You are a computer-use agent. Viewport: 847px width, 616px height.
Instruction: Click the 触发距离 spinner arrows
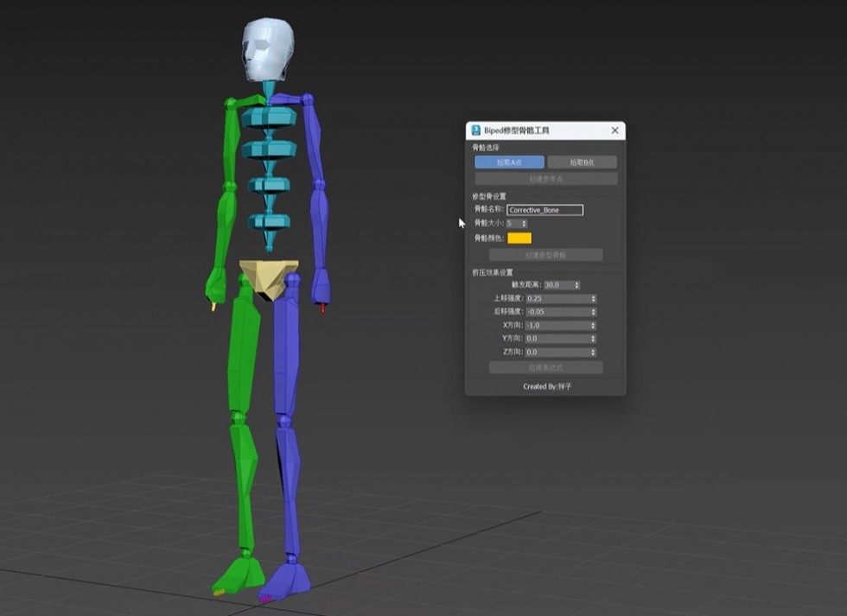tap(576, 285)
